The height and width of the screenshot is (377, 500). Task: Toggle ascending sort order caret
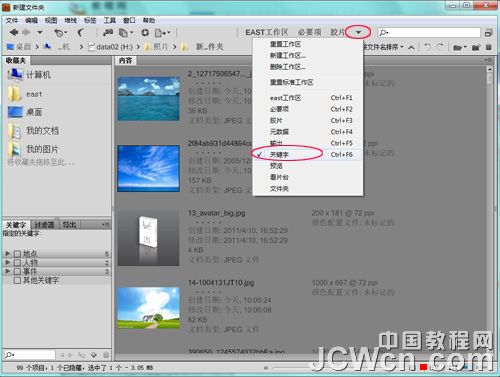(411, 47)
